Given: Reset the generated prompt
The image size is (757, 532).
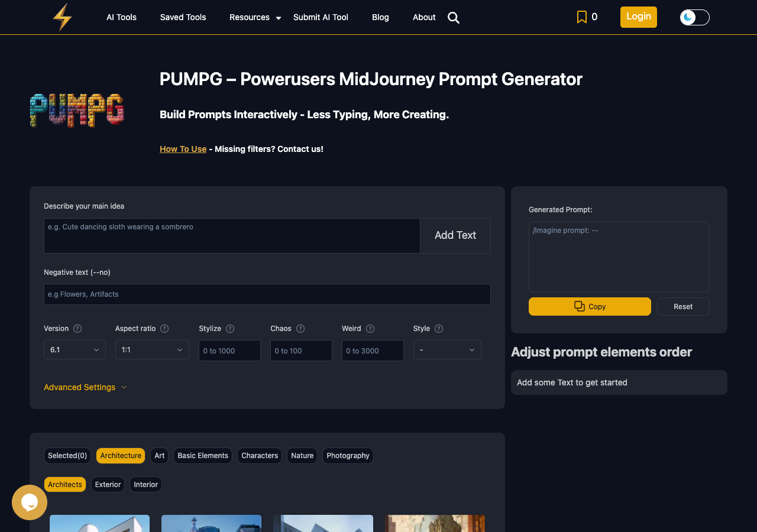Looking at the screenshot, I should (683, 306).
